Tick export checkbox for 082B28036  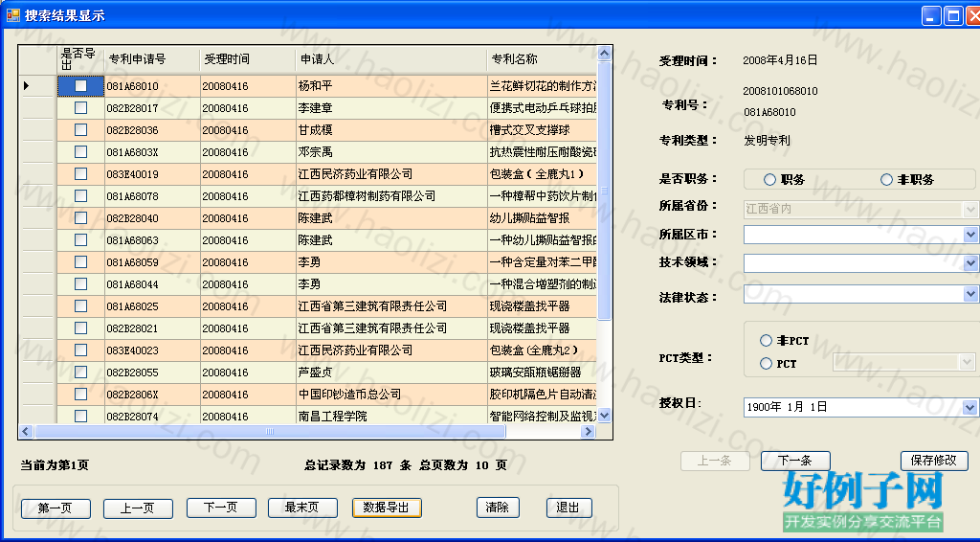80,129
